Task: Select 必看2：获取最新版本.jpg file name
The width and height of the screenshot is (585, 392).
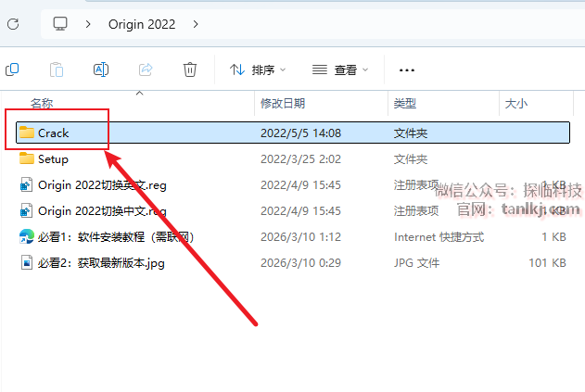Action: (x=101, y=263)
